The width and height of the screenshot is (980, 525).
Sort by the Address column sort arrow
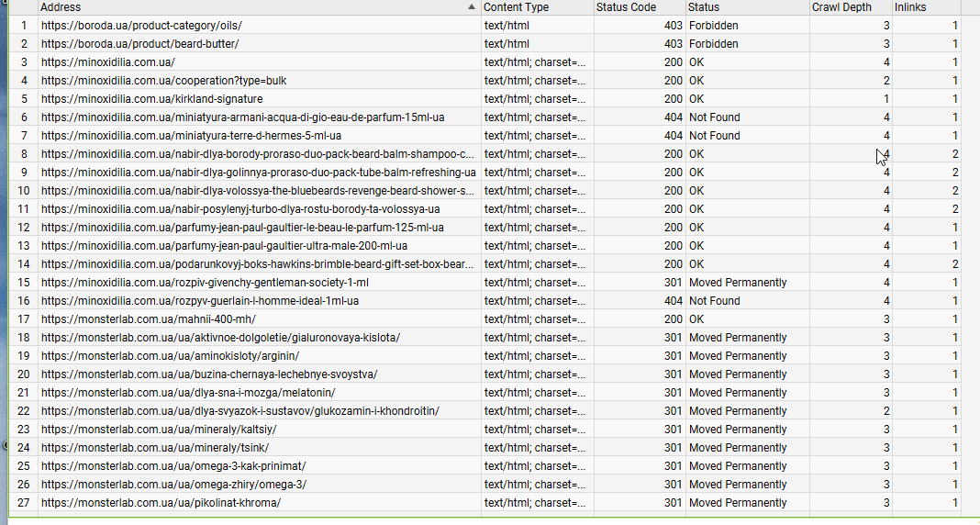(472, 7)
